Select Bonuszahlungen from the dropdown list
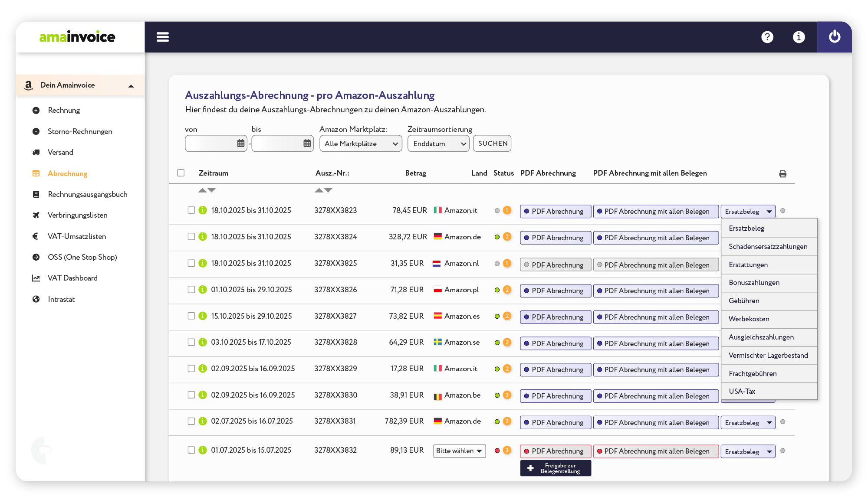 pyautogui.click(x=769, y=283)
